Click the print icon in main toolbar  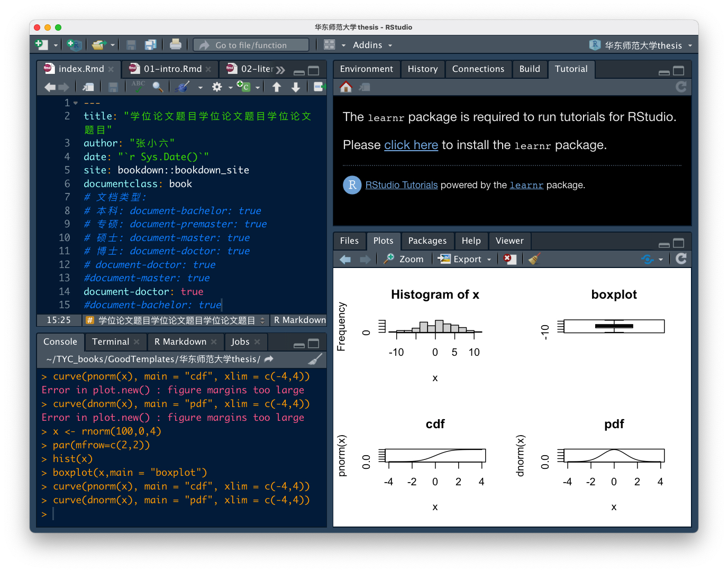pos(176,45)
